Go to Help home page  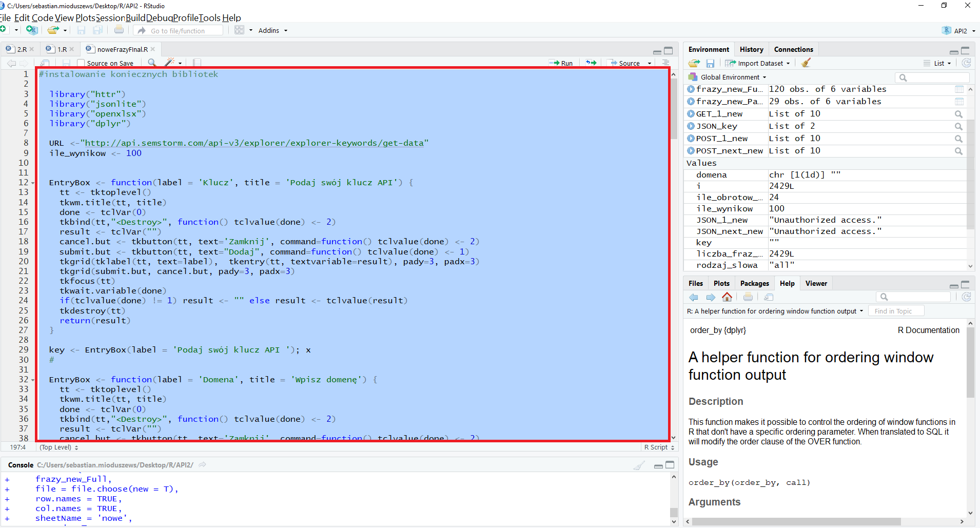[x=727, y=297]
